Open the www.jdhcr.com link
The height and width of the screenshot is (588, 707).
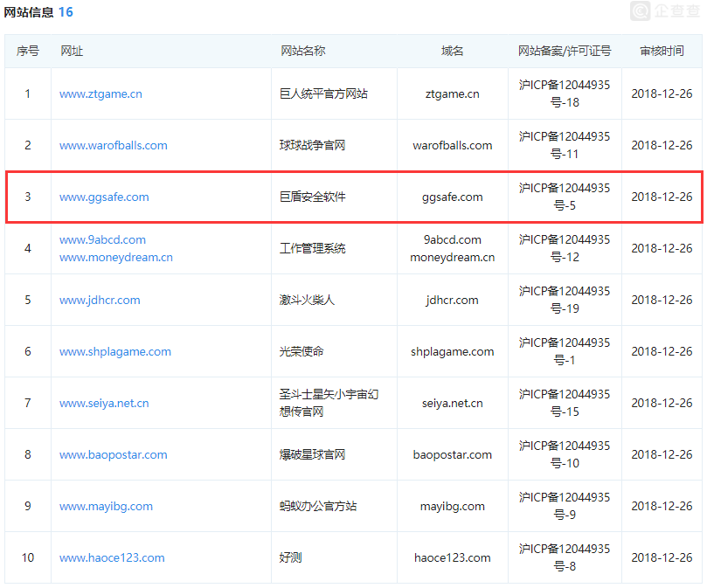[100, 300]
